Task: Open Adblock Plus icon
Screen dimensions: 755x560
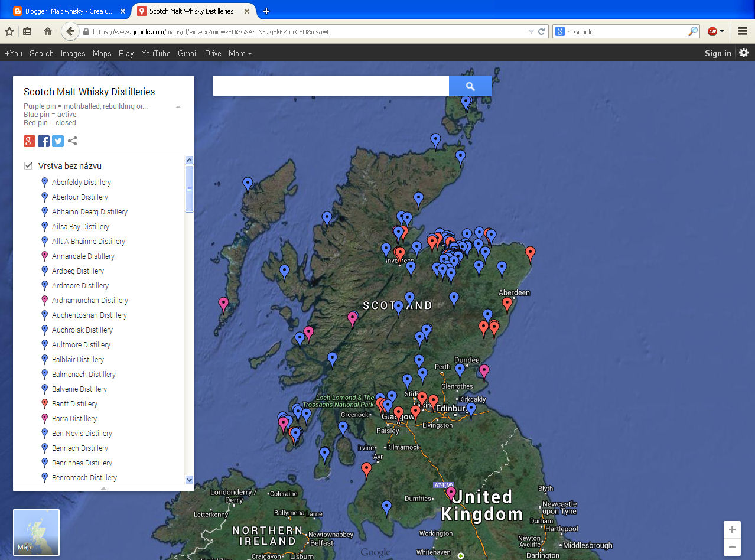Action: (x=712, y=32)
